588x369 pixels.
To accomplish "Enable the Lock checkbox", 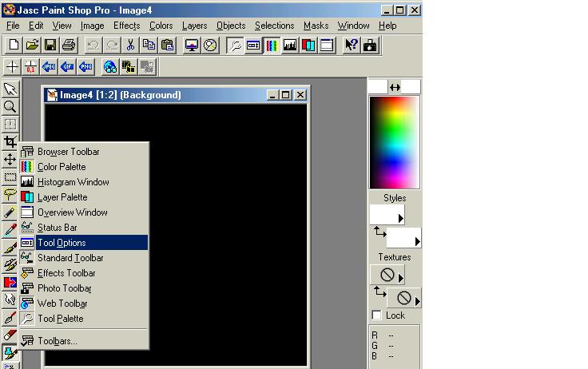I will (x=377, y=315).
